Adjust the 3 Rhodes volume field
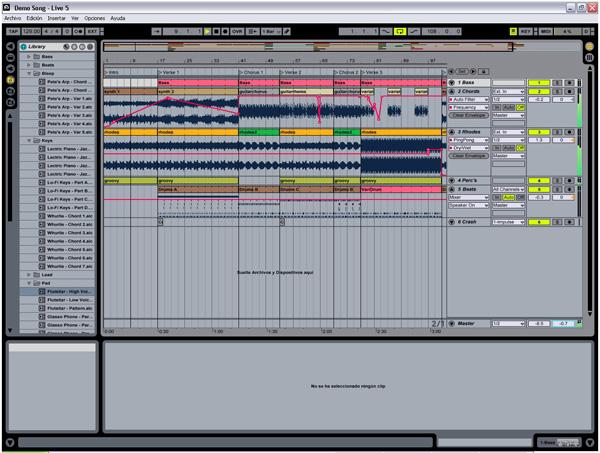The width and height of the screenshot is (600, 453). (539, 140)
